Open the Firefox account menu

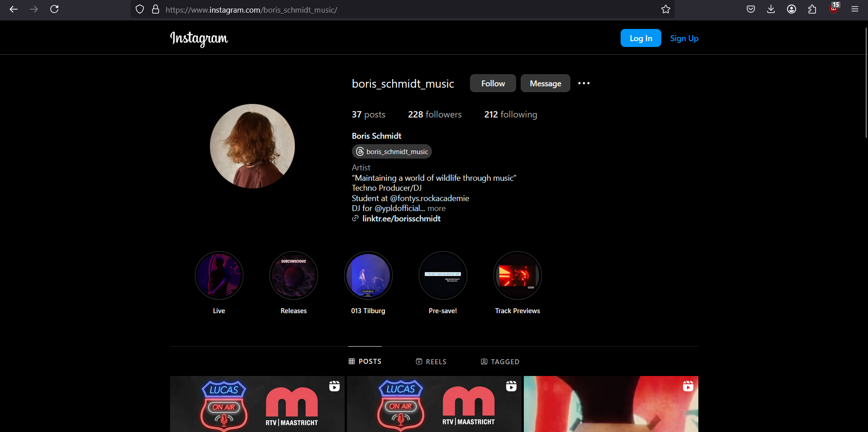791,9
